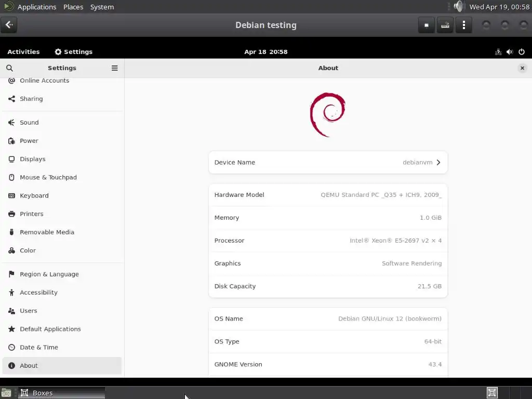This screenshot has width=532, height=399.
Task: Click the Device Name row label
Action: click(x=235, y=163)
